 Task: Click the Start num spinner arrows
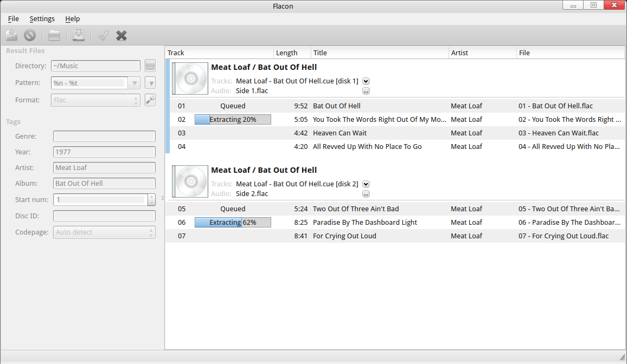point(151,199)
